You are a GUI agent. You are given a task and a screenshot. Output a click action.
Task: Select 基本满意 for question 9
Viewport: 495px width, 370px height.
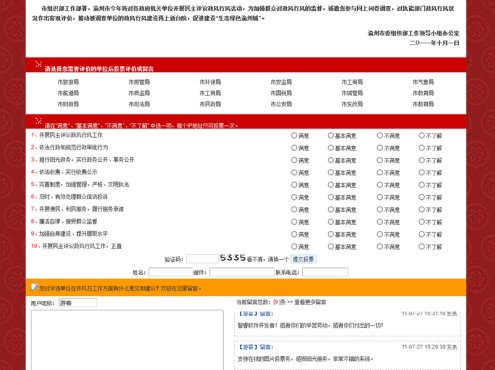[x=330, y=234]
